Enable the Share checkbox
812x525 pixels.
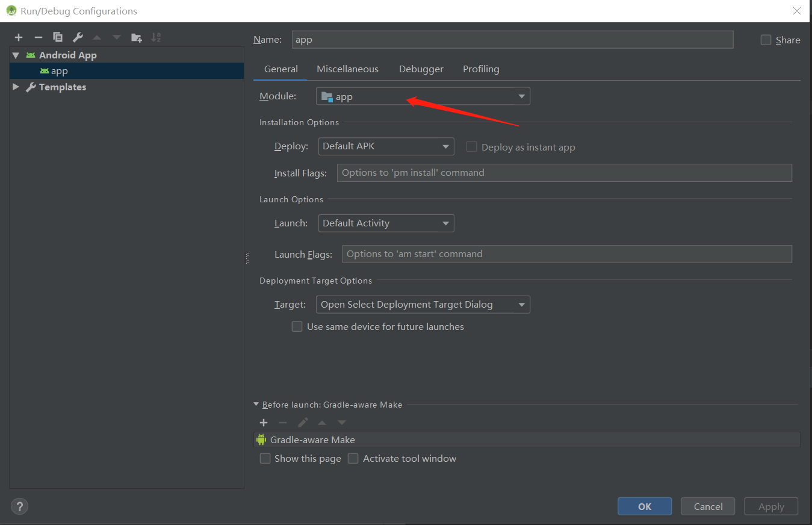coord(766,40)
